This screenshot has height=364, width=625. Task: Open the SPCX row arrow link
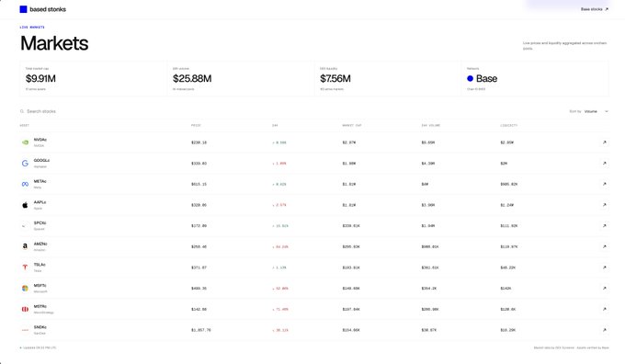[604, 225]
